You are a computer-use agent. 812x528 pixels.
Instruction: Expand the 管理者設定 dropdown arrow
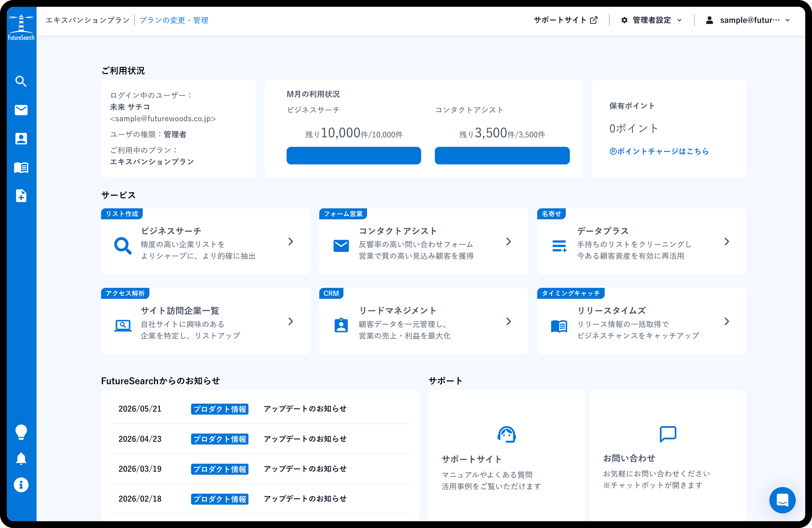tap(679, 20)
